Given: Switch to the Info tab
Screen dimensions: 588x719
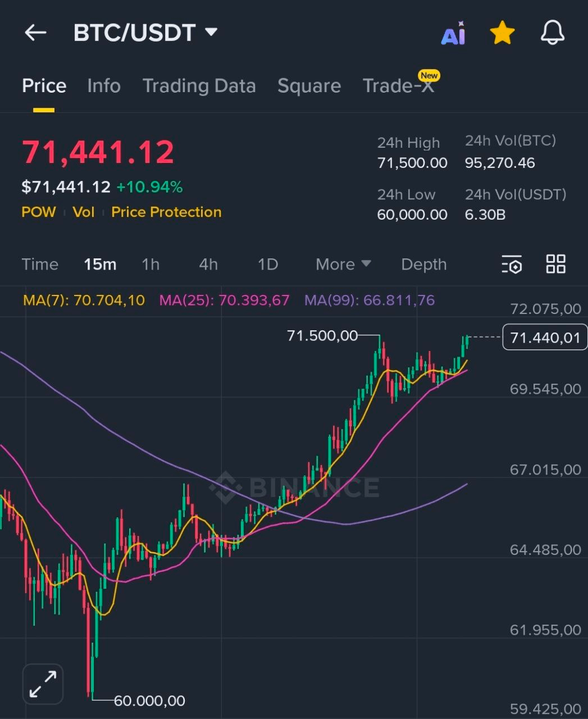Looking at the screenshot, I should pyautogui.click(x=104, y=85).
